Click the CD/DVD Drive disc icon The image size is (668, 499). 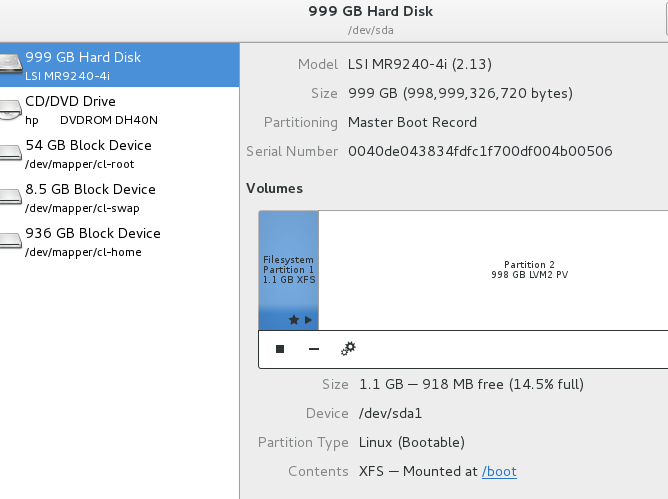10,110
